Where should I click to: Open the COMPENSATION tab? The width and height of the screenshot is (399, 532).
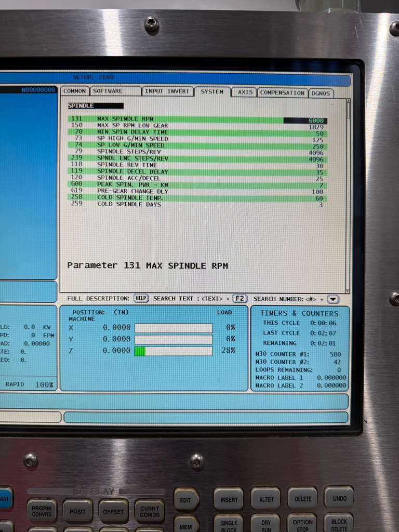coord(282,92)
